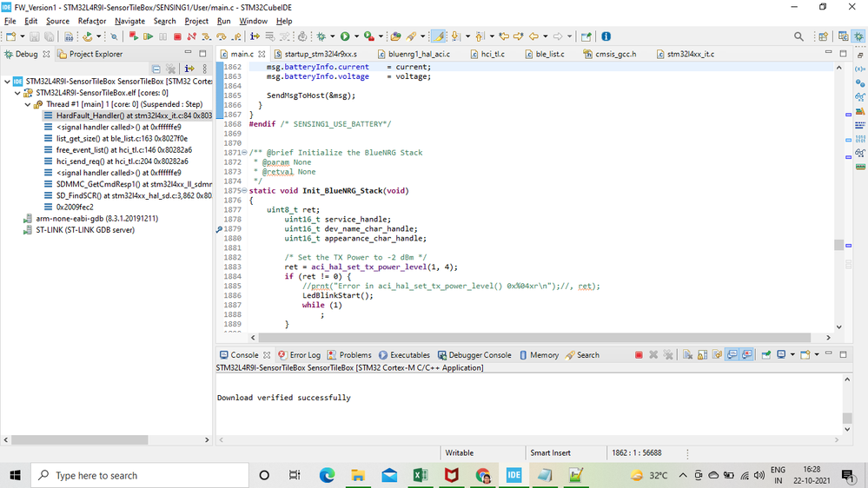Collapse Thread #1 tree node
Viewport: 868px width, 488px height.
coord(28,104)
